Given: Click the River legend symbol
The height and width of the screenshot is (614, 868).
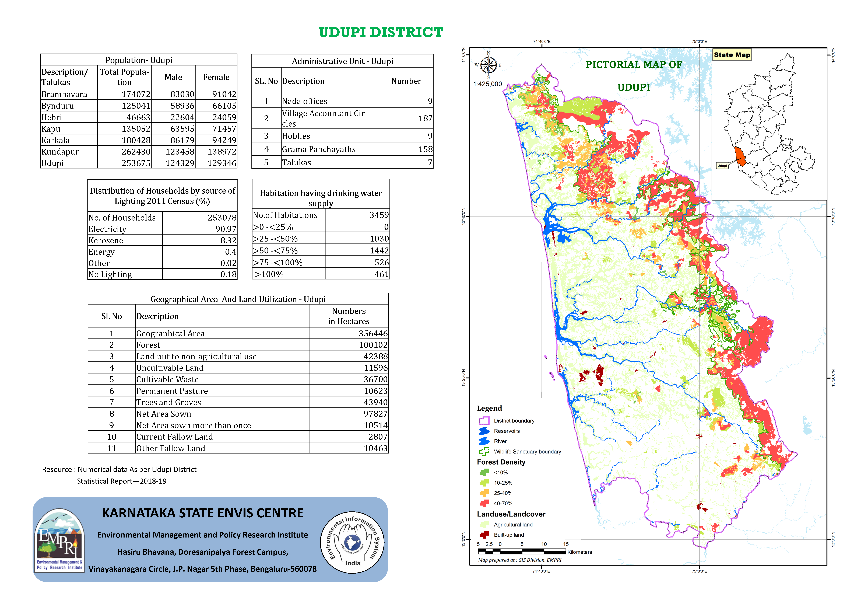Looking at the screenshot, I should [484, 441].
